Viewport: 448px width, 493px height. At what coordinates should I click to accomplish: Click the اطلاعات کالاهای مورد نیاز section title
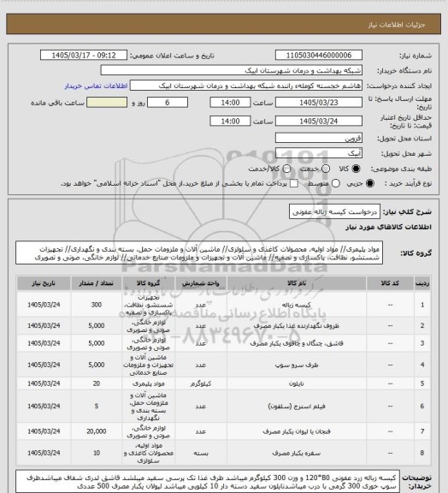[388, 227]
